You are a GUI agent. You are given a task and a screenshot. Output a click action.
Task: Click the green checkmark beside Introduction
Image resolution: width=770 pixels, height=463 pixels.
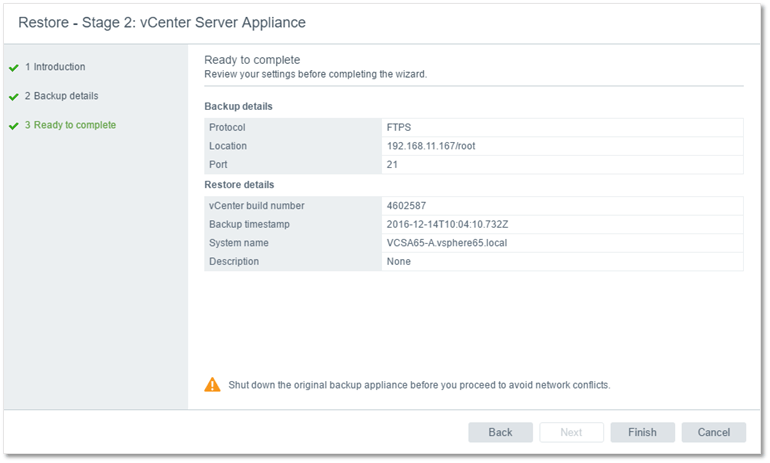[14, 68]
